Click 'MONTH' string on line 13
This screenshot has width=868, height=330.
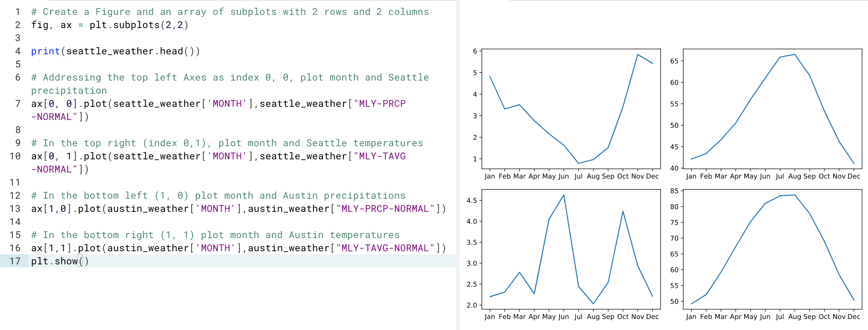pyautogui.click(x=215, y=209)
